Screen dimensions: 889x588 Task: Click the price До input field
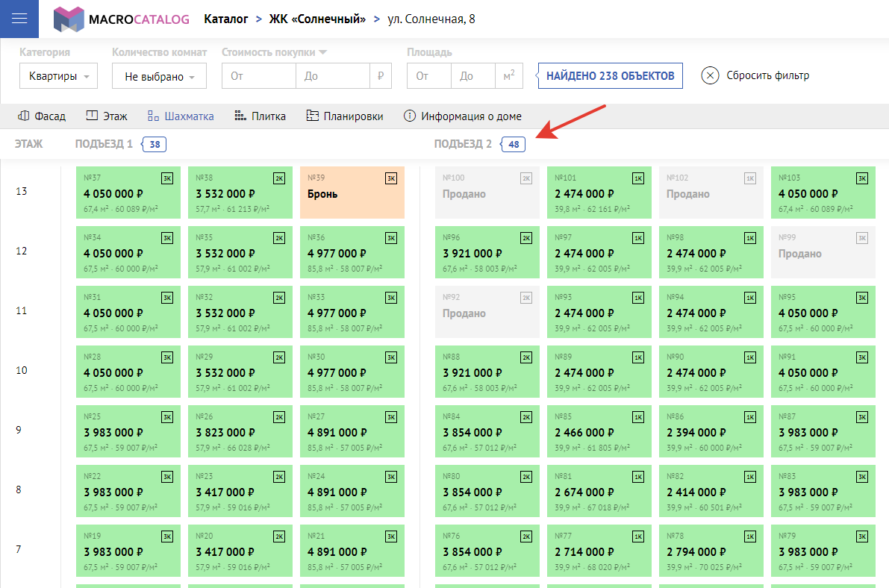pos(333,76)
